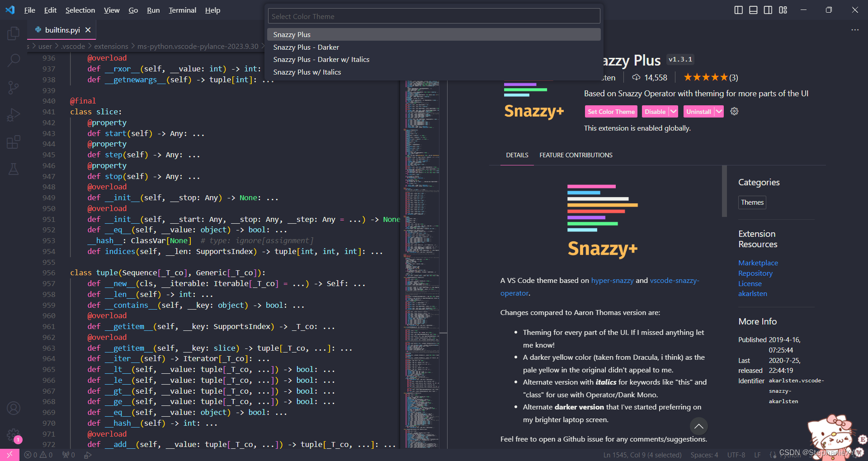Click the Disable extension button

point(655,112)
